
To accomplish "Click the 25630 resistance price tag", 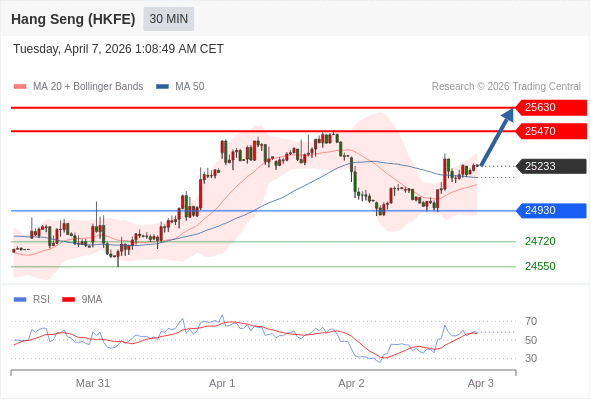I will (551, 108).
